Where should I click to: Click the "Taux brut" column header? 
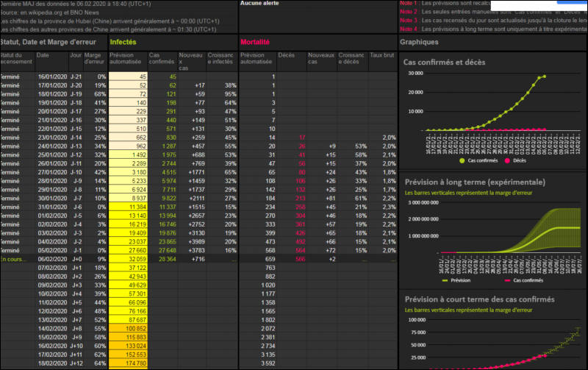click(381, 55)
